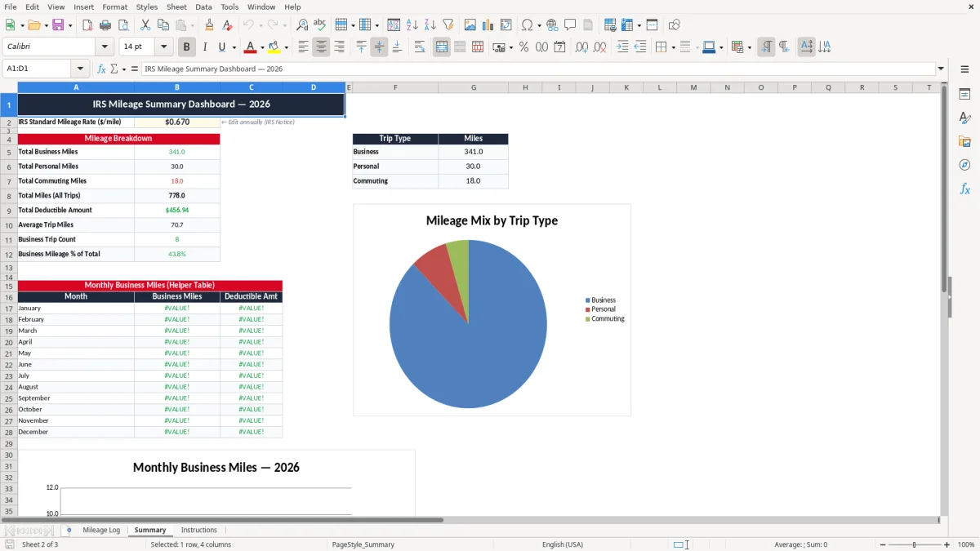Click the Print icon

(x=105, y=25)
